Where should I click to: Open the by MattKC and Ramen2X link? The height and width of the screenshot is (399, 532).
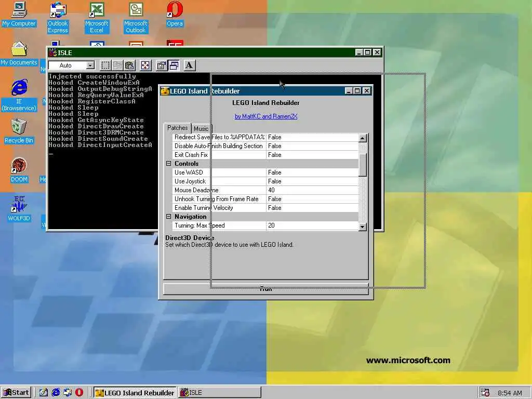tap(266, 116)
